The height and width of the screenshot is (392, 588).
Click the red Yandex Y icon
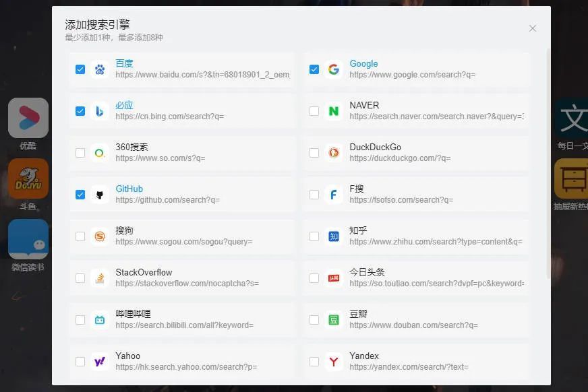point(333,362)
